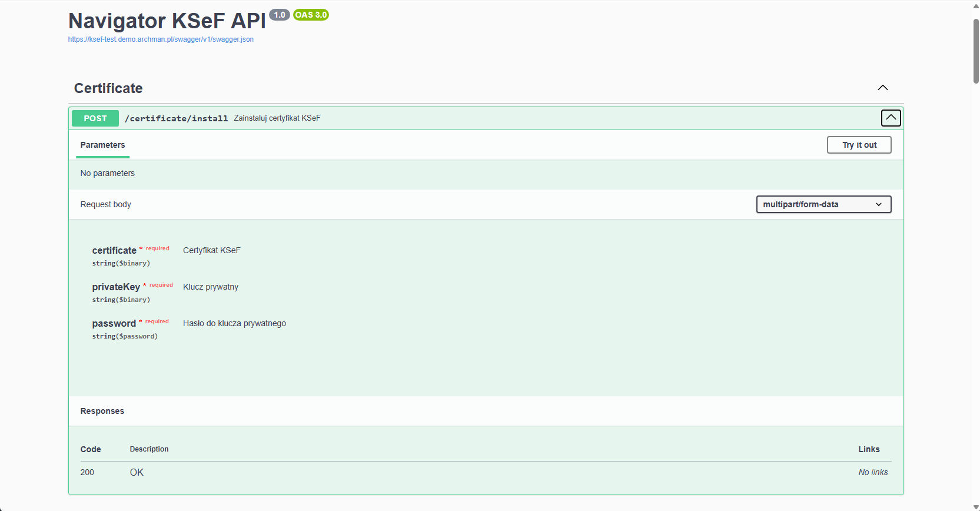980x511 pixels.
Task: Open the swagger.json URL link
Action: click(x=161, y=39)
